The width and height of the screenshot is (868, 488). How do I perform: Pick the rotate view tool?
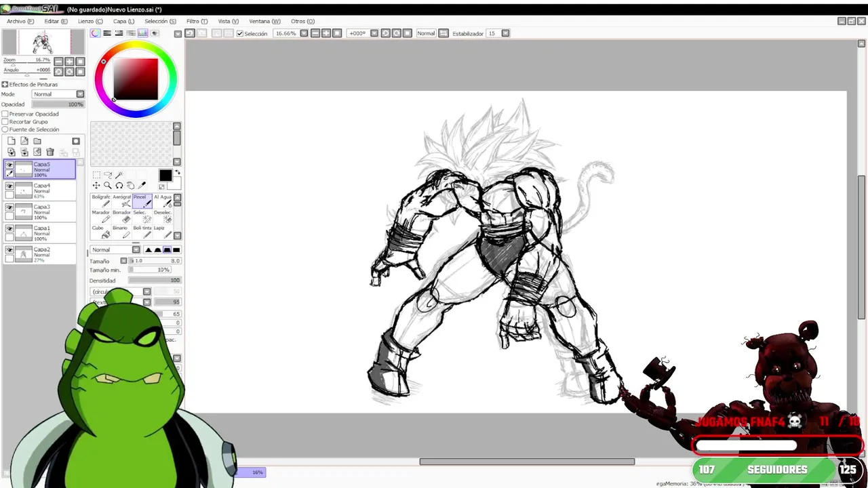pos(119,186)
